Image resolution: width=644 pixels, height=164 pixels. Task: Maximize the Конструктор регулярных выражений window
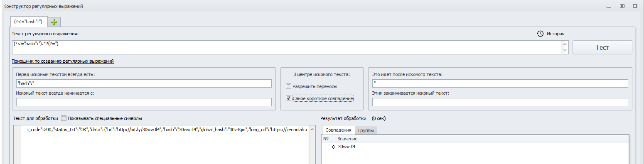(x=622, y=6)
